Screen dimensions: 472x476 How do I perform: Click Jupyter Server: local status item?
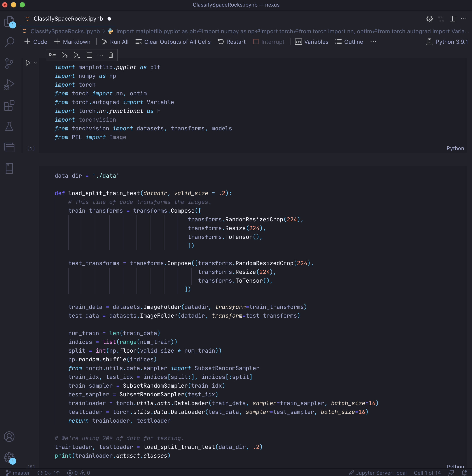378,472
